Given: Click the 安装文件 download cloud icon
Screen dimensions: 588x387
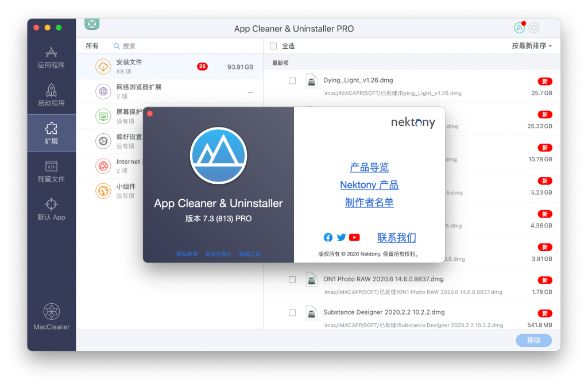Looking at the screenshot, I should click(x=103, y=67).
